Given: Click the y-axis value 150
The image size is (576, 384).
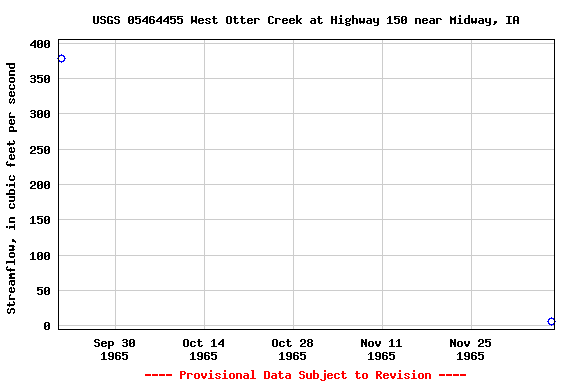Looking at the screenshot, I should click(x=40, y=220).
